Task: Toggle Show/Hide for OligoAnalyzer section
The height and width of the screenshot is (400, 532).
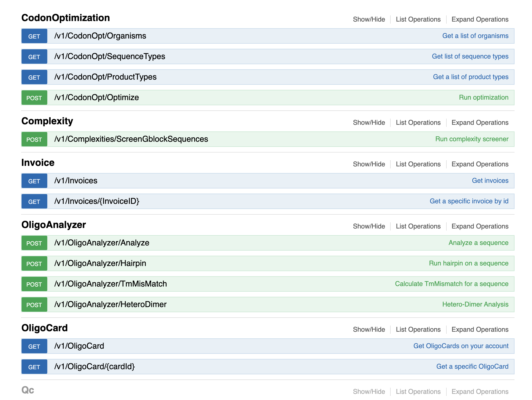Action: point(369,226)
